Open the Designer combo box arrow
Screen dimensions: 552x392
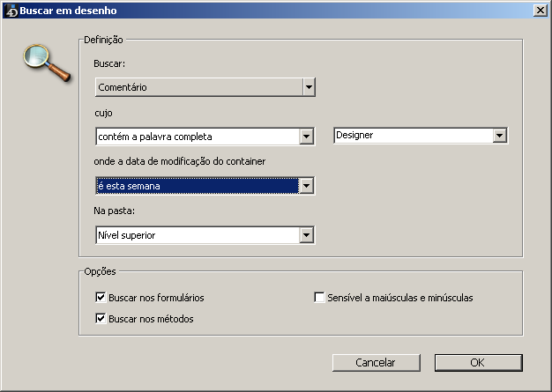click(x=500, y=136)
